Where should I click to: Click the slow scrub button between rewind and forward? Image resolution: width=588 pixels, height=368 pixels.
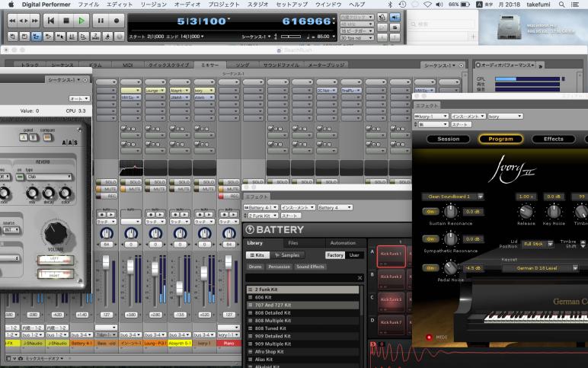[24, 21]
